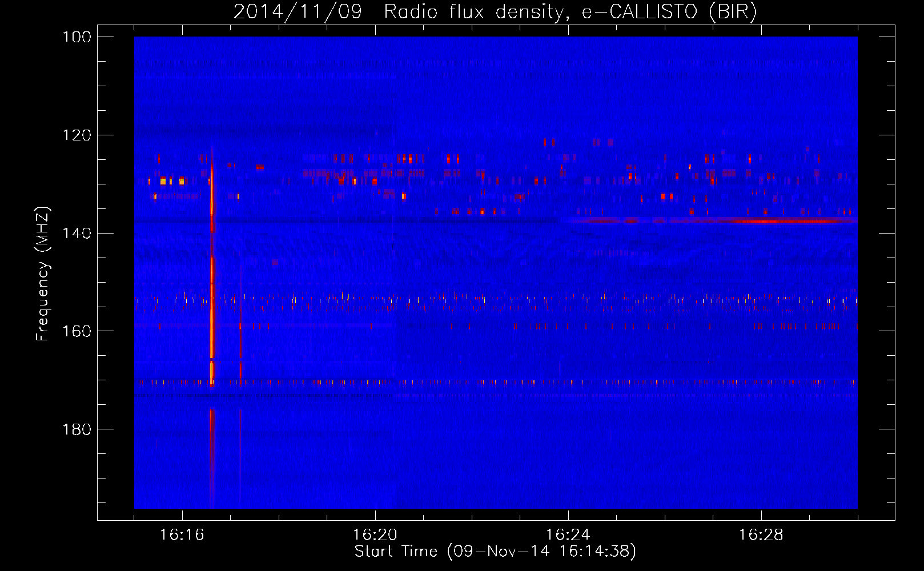
Task: Click the 120 frequency tick label
Action: tap(76, 135)
